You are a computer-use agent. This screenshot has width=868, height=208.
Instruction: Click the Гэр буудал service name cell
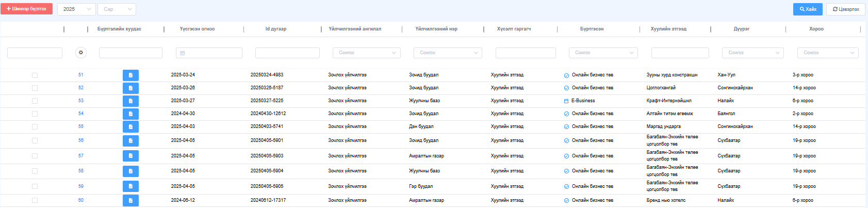pyautogui.click(x=421, y=186)
